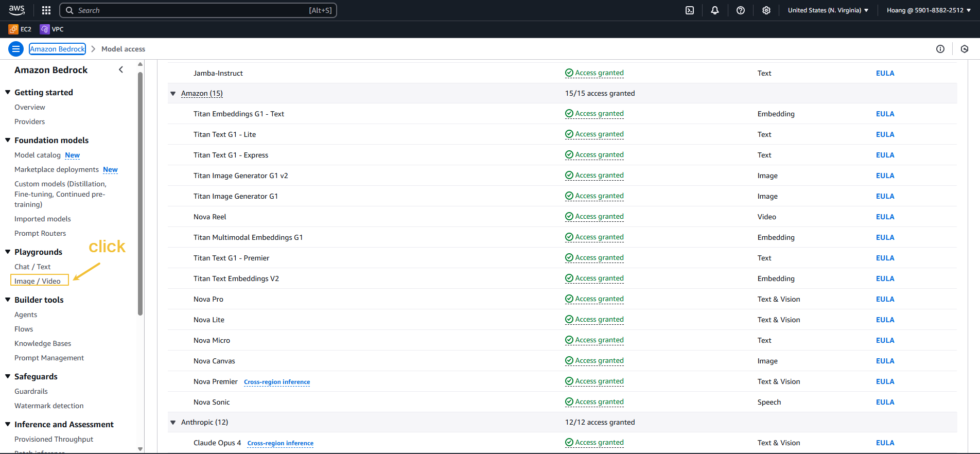Open Prompt Routers in the sidebar

[40, 233]
